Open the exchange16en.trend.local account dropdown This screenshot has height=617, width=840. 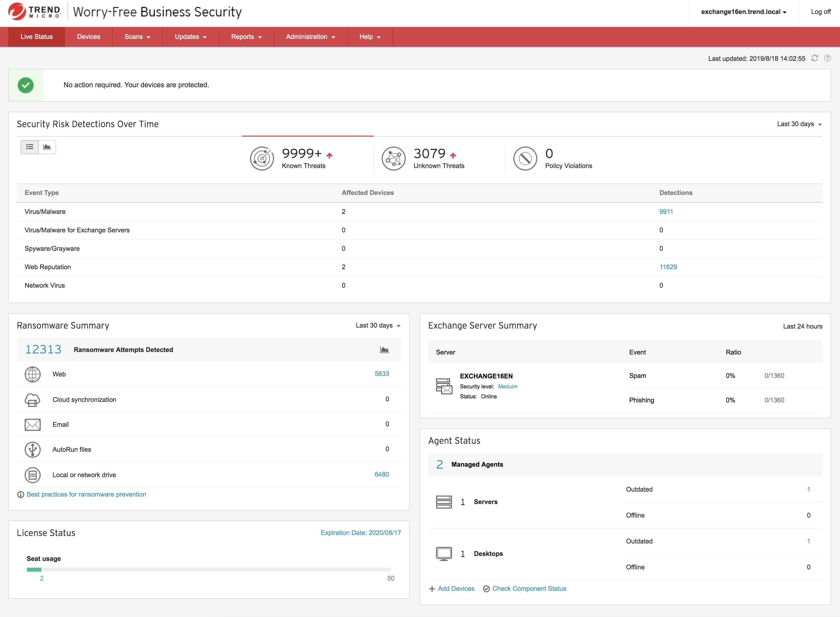click(744, 12)
